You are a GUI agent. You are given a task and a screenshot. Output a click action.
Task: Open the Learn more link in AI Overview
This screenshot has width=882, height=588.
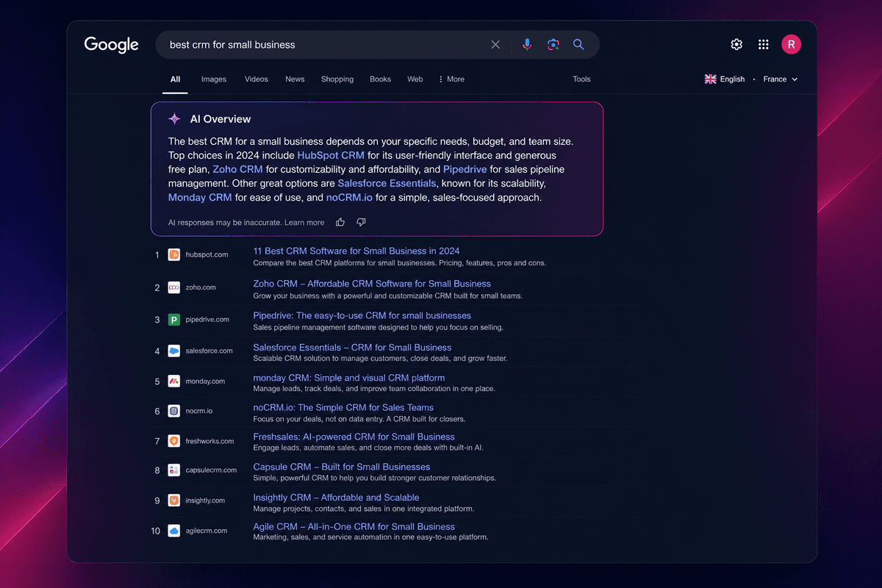pyautogui.click(x=304, y=223)
